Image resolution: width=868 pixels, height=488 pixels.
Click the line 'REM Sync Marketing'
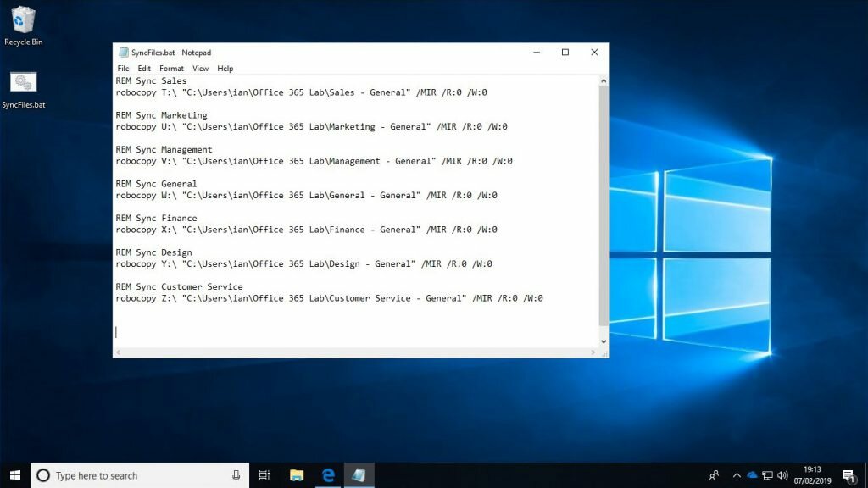click(161, 115)
